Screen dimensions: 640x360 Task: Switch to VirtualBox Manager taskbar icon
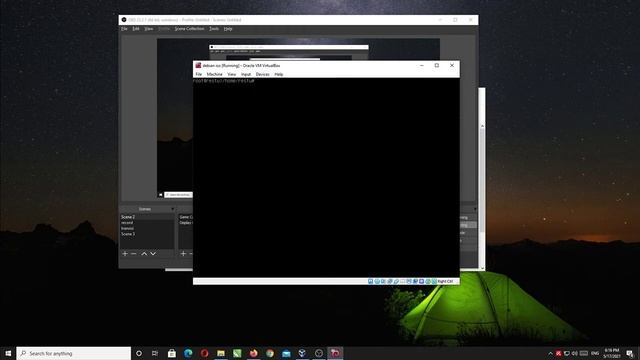pos(302,353)
